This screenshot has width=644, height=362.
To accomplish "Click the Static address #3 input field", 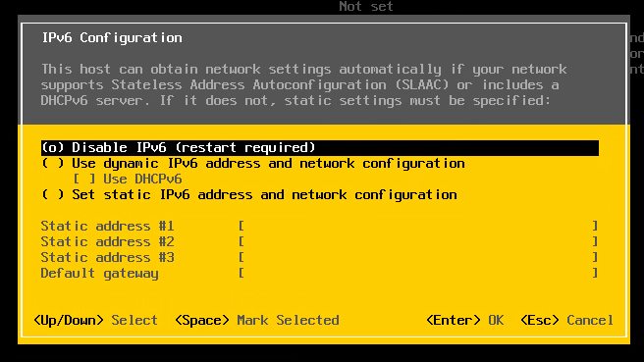I will (x=417, y=257).
